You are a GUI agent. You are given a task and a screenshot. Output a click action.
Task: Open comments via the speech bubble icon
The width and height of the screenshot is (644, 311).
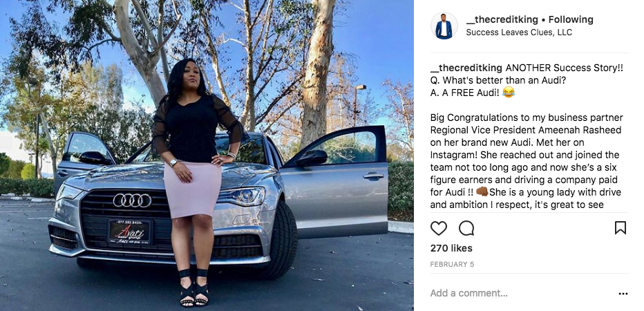466,228
